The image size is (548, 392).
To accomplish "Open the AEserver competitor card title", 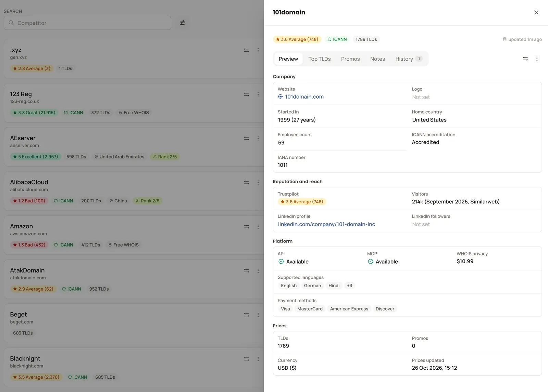I will [x=23, y=138].
